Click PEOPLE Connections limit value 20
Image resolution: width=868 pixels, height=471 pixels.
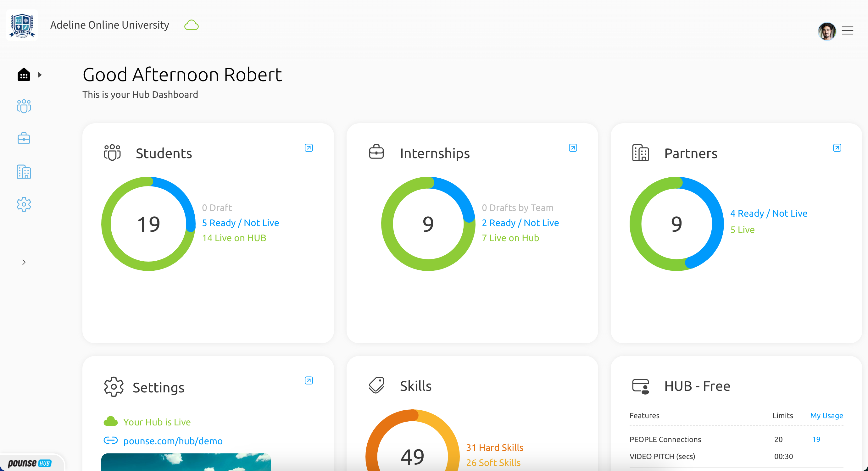pyautogui.click(x=778, y=439)
